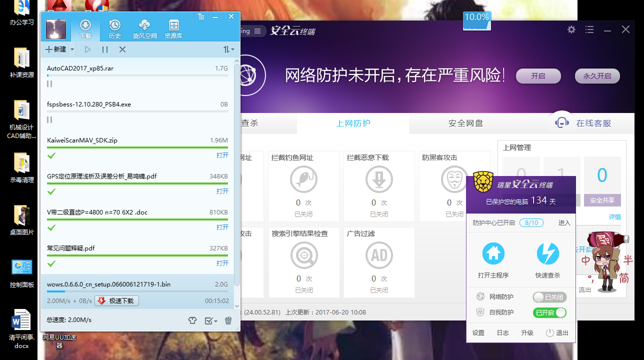This screenshot has height=360, width=644.
Task: Select AutoCAD2017_xp85.rar in the download list
Action: [137, 76]
